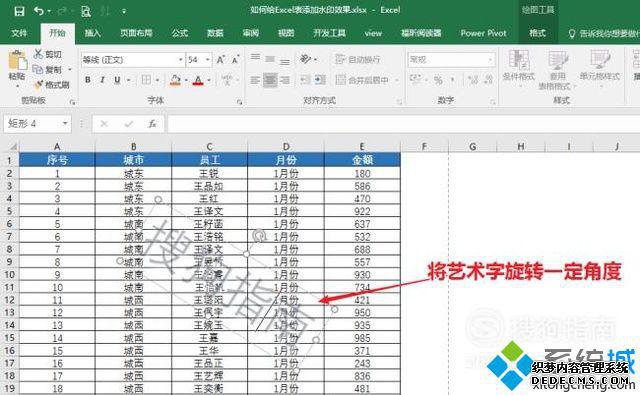Switch to the 插入 ribbon tab
The height and width of the screenshot is (395, 640).
pos(93,33)
